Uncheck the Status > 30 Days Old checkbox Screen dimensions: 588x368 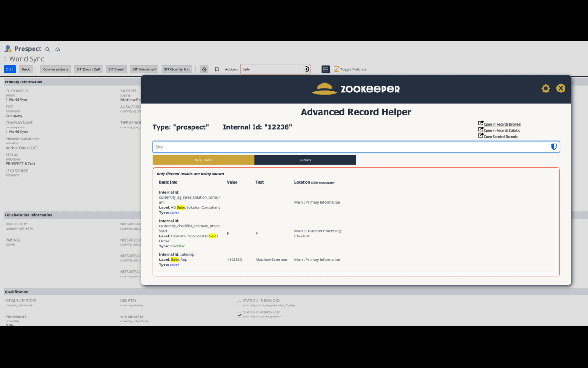point(239,315)
